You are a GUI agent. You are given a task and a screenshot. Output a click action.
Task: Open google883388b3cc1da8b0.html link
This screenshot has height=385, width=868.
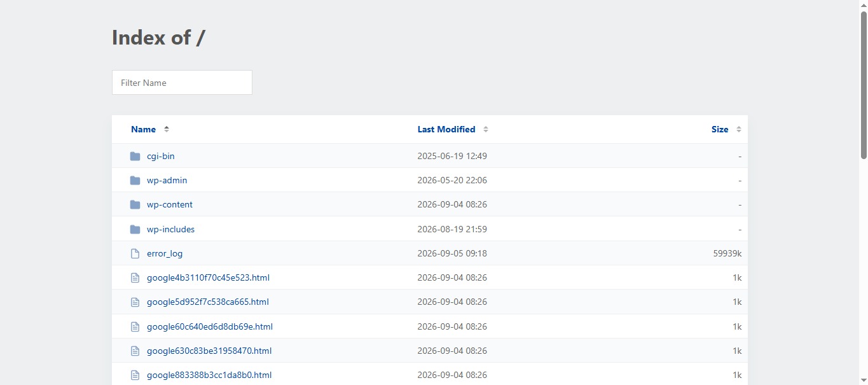pyautogui.click(x=209, y=375)
